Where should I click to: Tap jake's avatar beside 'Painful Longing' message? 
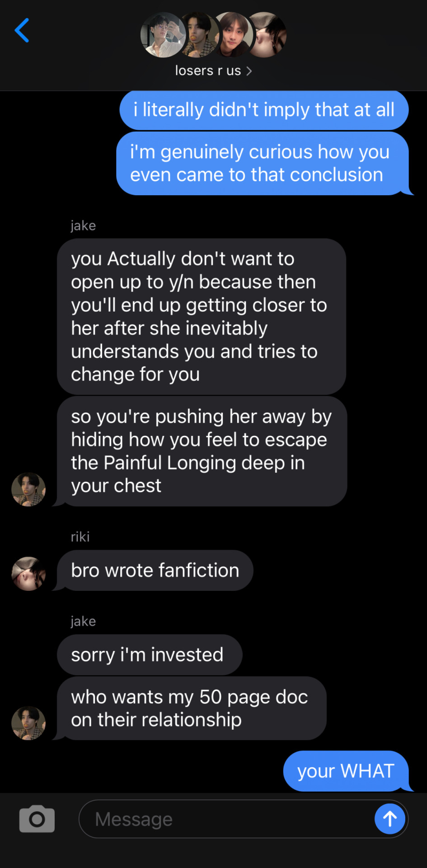(x=28, y=489)
